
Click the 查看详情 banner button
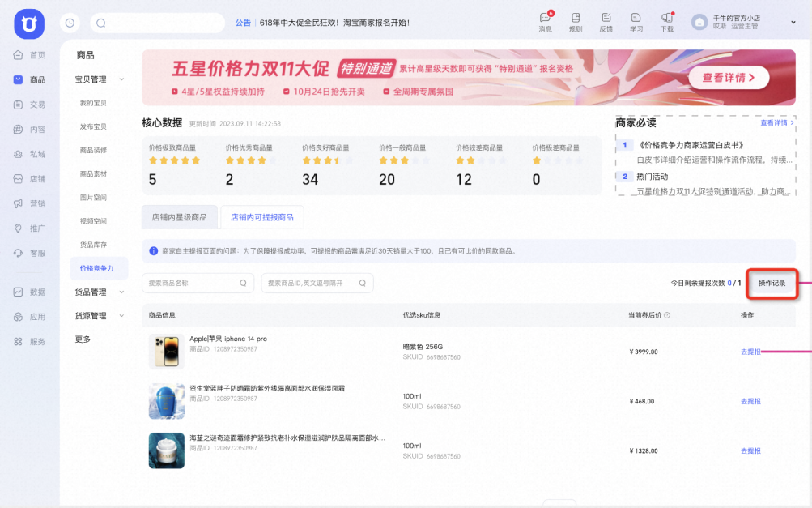pos(728,78)
